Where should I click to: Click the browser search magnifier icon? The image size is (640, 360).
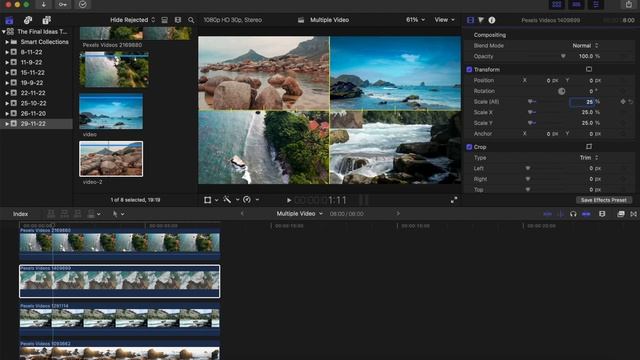click(191, 20)
